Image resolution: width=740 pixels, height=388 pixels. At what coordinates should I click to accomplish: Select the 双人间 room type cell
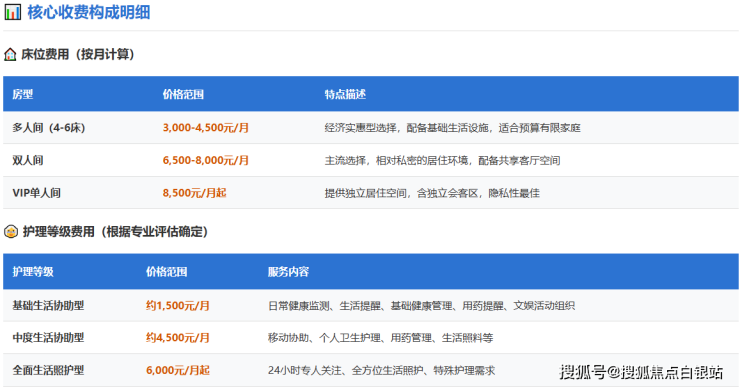28,160
